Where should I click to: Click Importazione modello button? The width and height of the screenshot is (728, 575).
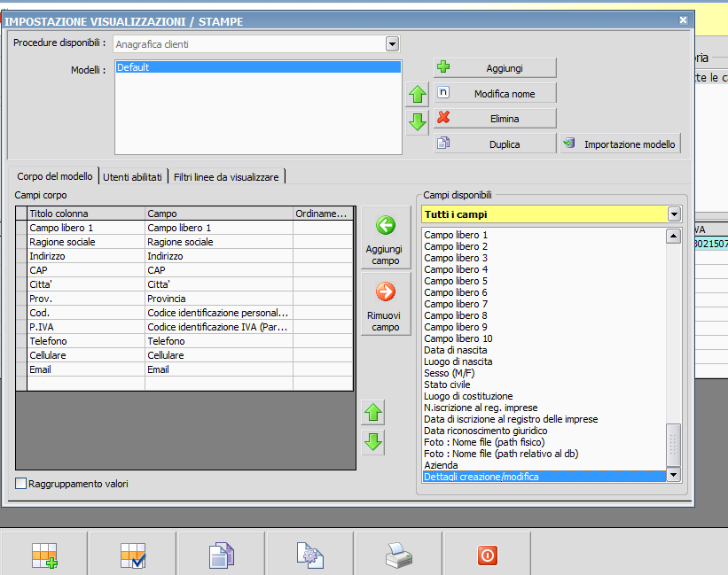pyautogui.click(x=621, y=144)
